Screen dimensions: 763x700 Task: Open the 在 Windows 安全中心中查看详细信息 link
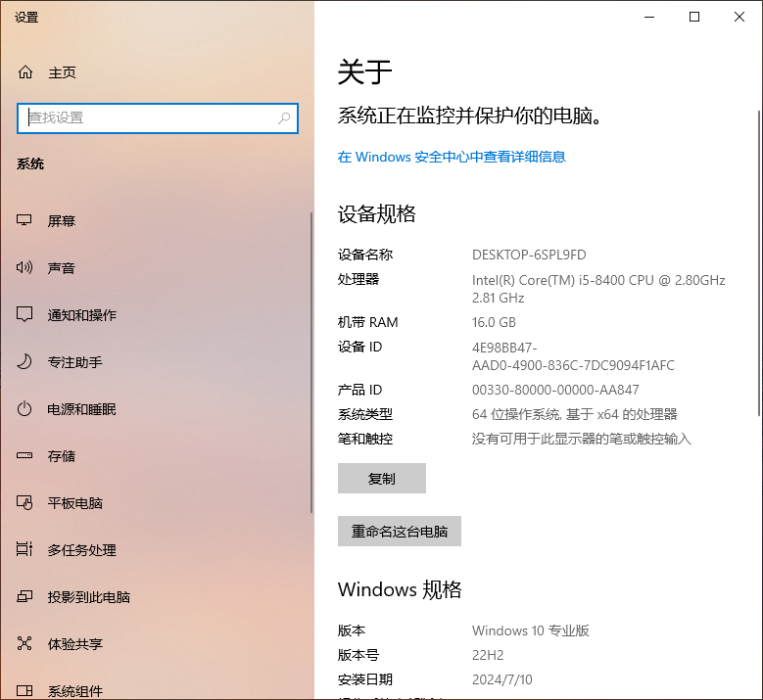pos(452,157)
